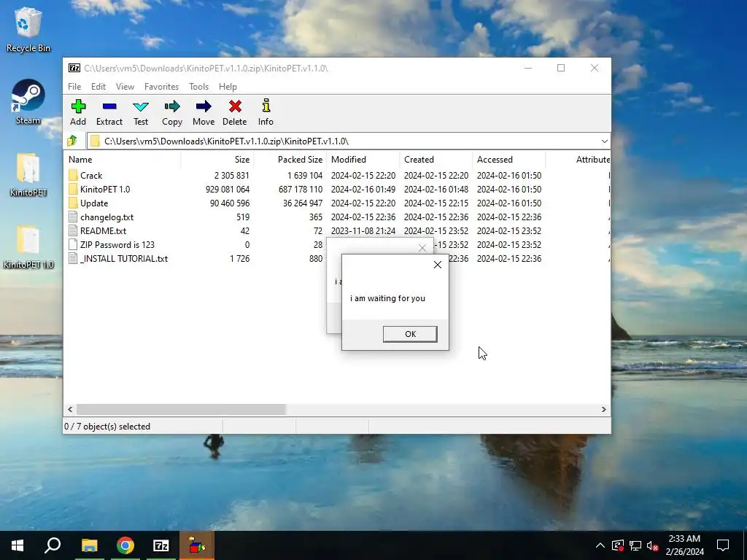
Task: Select KinitoPET desktop folder
Action: click(x=28, y=175)
